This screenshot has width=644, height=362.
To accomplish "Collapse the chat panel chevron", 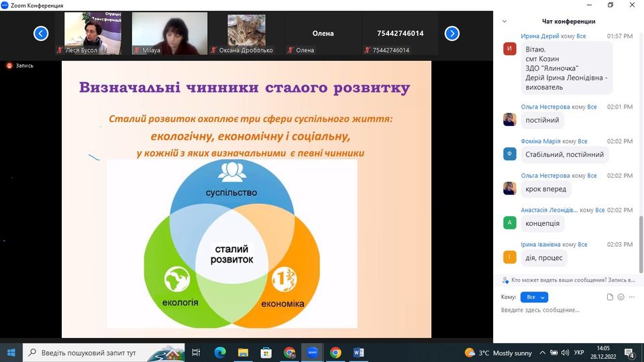I will pos(504,21).
